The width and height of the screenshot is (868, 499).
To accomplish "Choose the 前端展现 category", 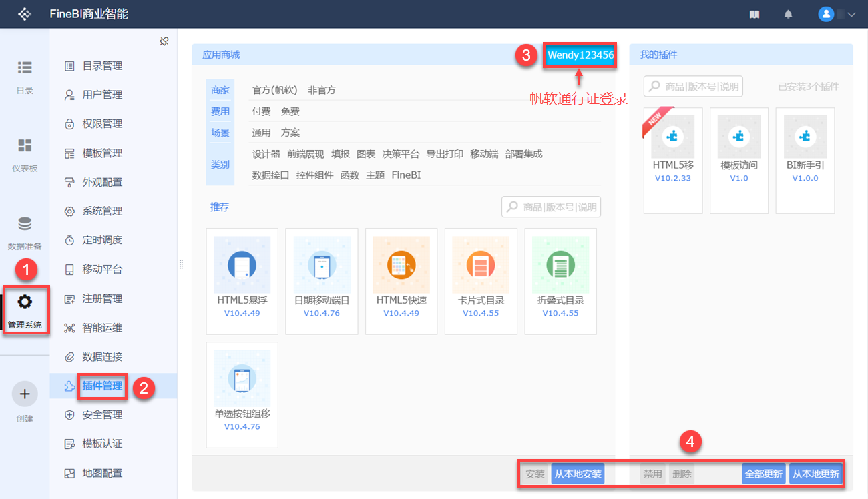I will [x=305, y=154].
